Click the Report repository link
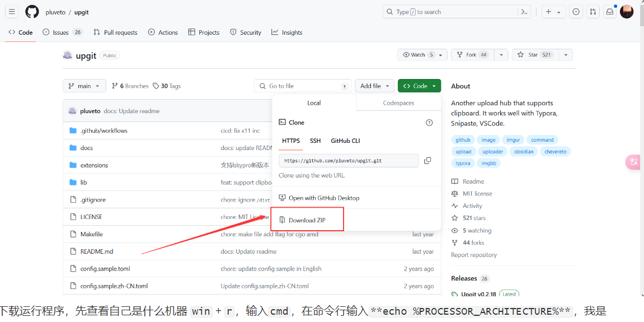The width and height of the screenshot is (644, 322). point(473,255)
